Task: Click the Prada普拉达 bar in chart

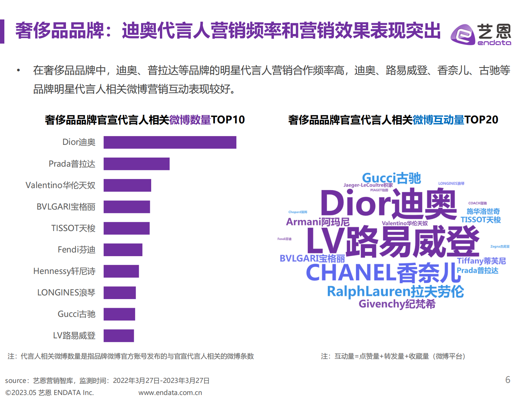Action: 136,164
